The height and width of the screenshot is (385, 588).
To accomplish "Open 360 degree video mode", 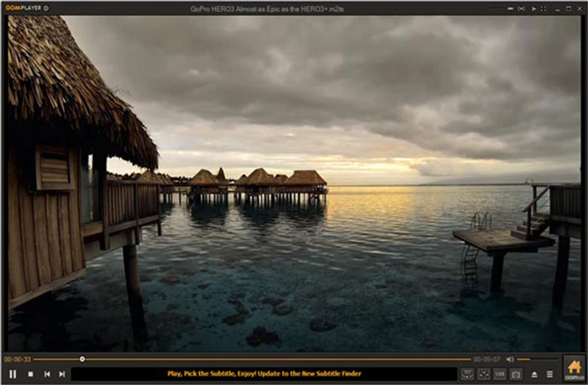I will 467,373.
